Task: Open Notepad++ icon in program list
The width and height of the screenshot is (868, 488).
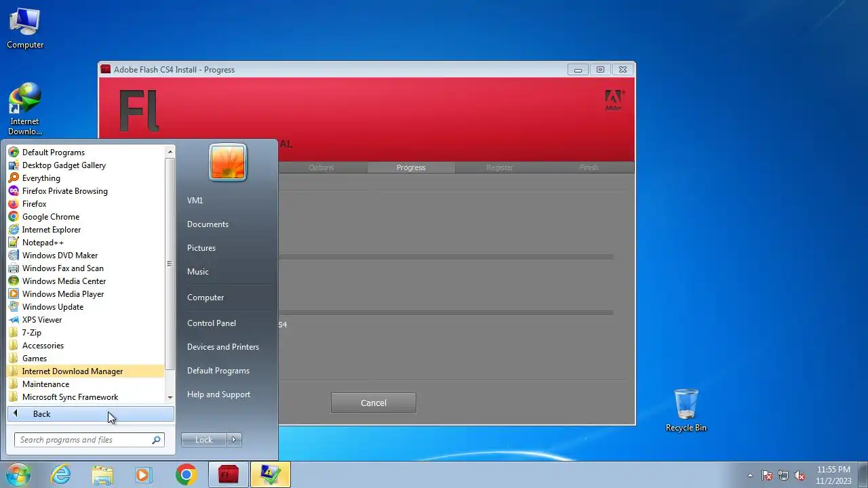Action: pos(13,243)
